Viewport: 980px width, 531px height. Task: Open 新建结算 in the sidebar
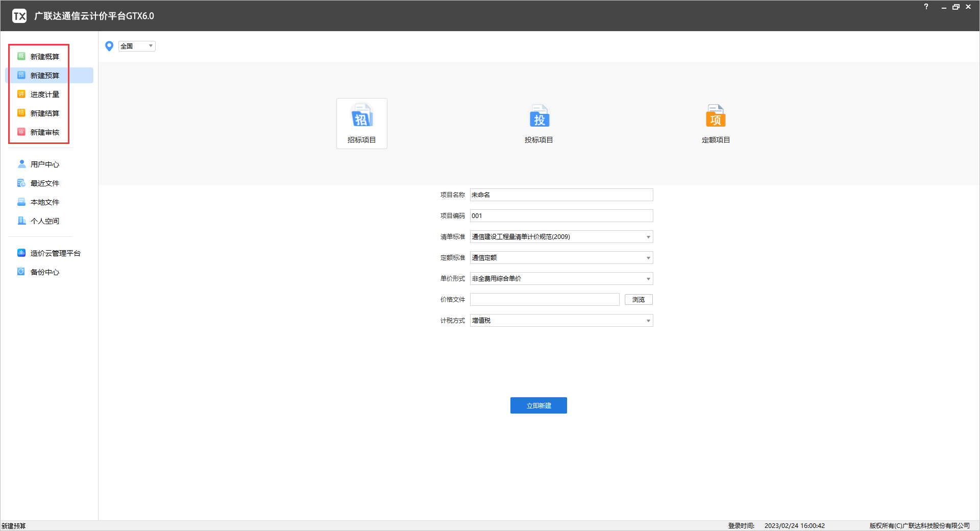point(44,113)
